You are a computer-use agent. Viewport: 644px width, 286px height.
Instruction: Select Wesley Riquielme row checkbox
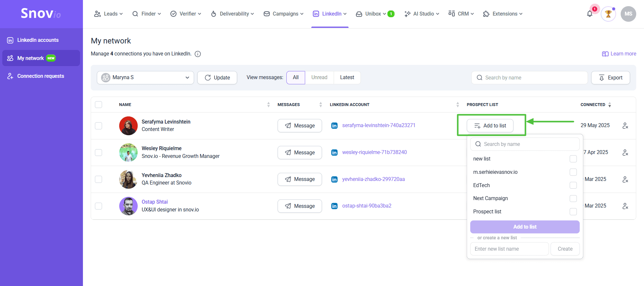98,152
